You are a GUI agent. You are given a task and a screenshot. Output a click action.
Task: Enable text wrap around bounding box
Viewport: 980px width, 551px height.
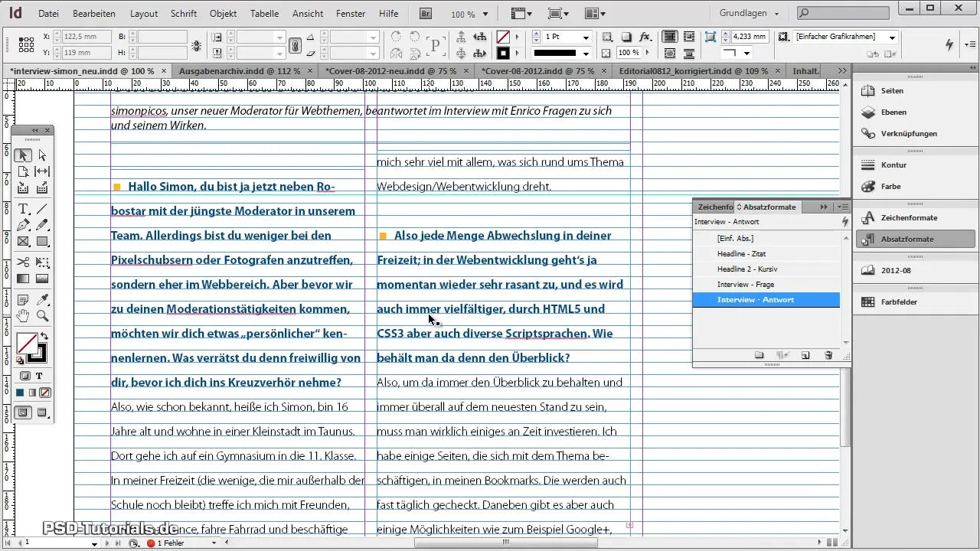(x=690, y=37)
